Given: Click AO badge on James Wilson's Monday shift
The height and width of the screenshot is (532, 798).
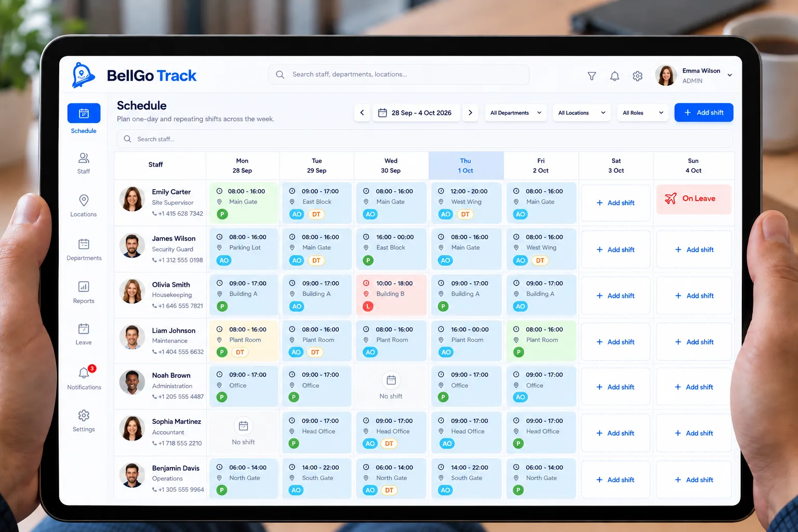Looking at the screenshot, I should click(224, 260).
